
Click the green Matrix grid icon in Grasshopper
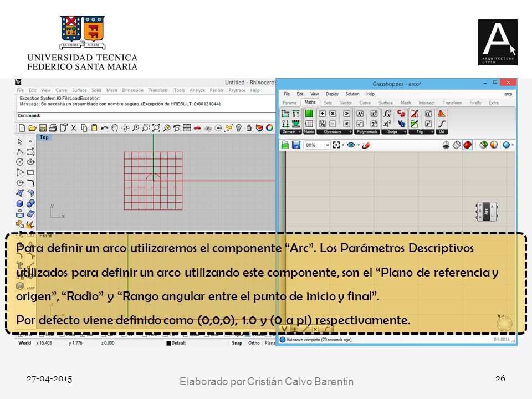309,114
